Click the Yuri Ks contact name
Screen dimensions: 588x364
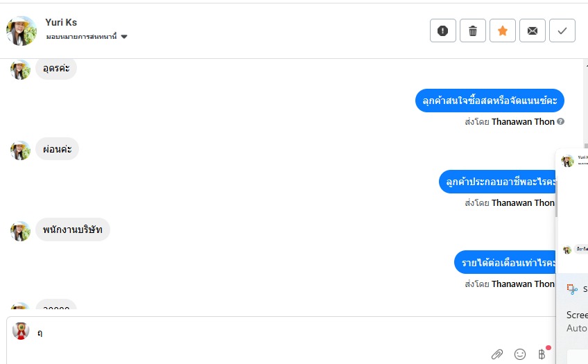click(61, 23)
